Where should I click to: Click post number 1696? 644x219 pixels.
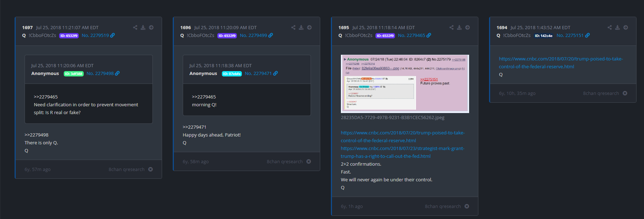click(x=186, y=27)
